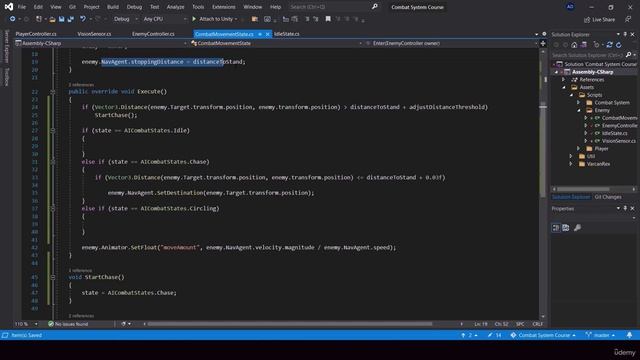Open the Enter member navigation dropdown
640x360 pixels.
(x=451, y=43)
